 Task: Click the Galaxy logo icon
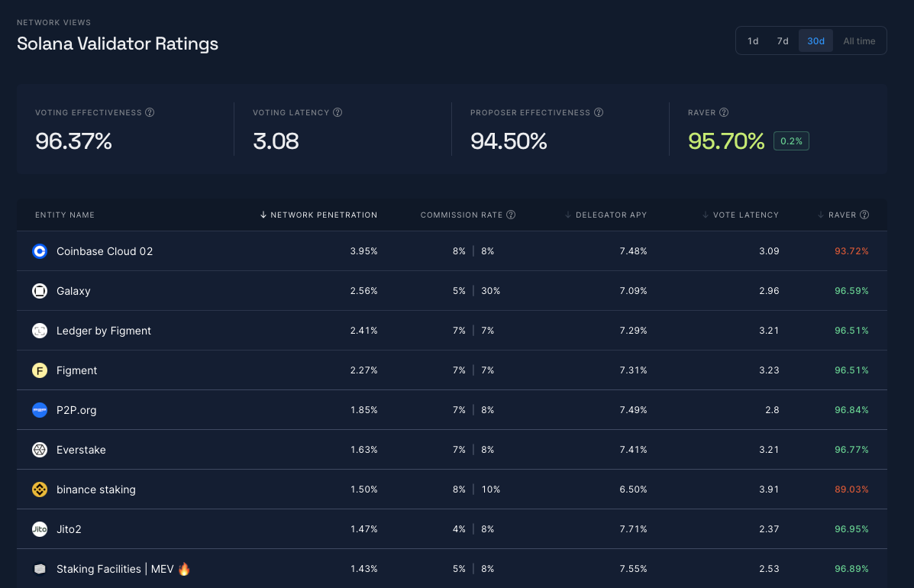point(40,291)
